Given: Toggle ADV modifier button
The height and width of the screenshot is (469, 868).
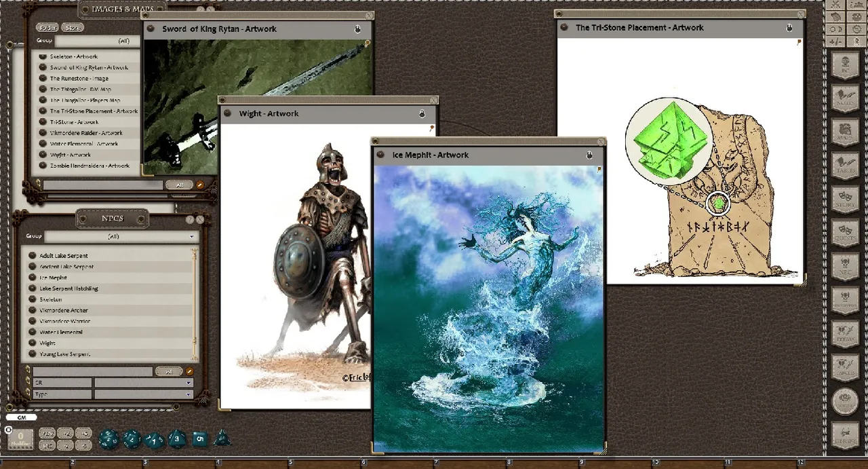Looking at the screenshot, I should [x=47, y=433].
